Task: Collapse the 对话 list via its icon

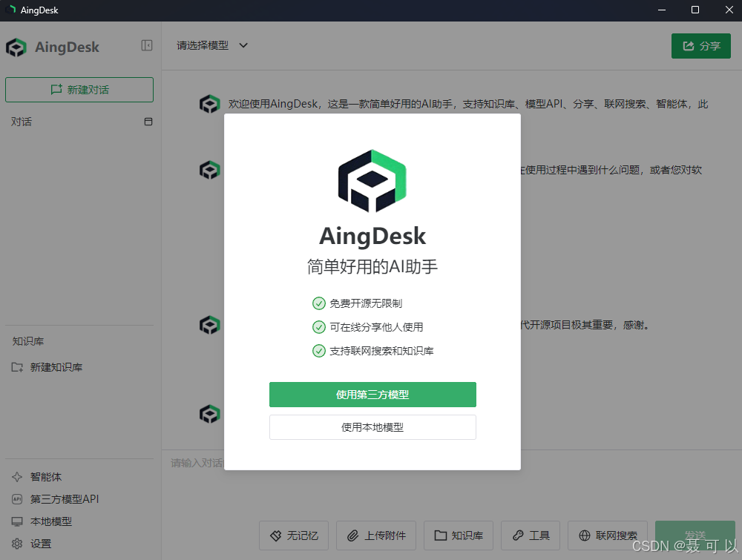Action: 148,122
